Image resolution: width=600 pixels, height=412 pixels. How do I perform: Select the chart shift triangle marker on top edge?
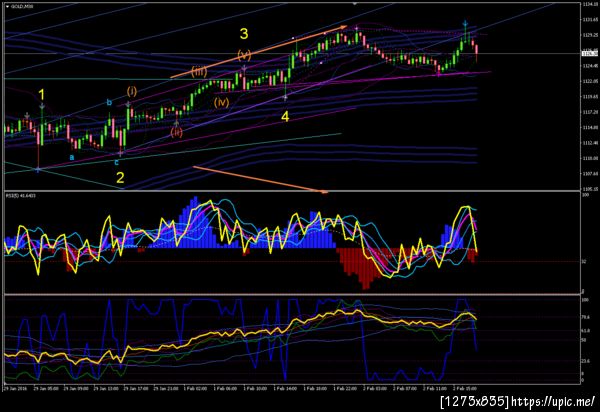click(x=355, y=3)
